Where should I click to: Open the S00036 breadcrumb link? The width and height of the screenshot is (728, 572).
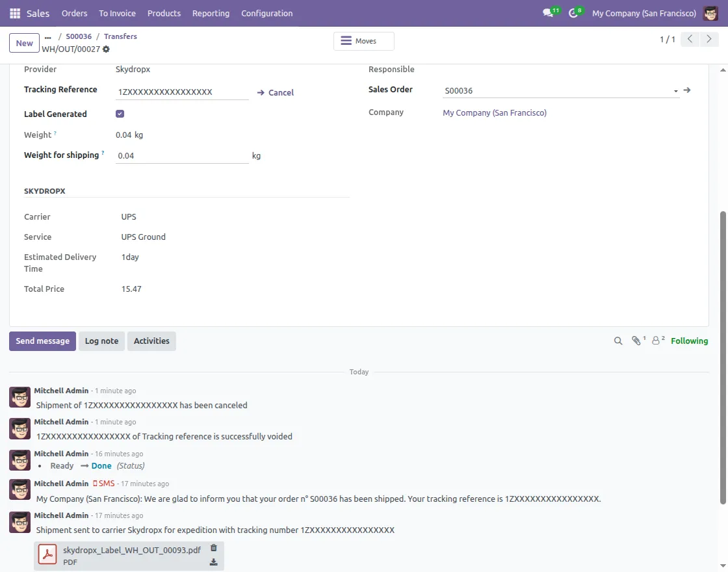point(79,36)
